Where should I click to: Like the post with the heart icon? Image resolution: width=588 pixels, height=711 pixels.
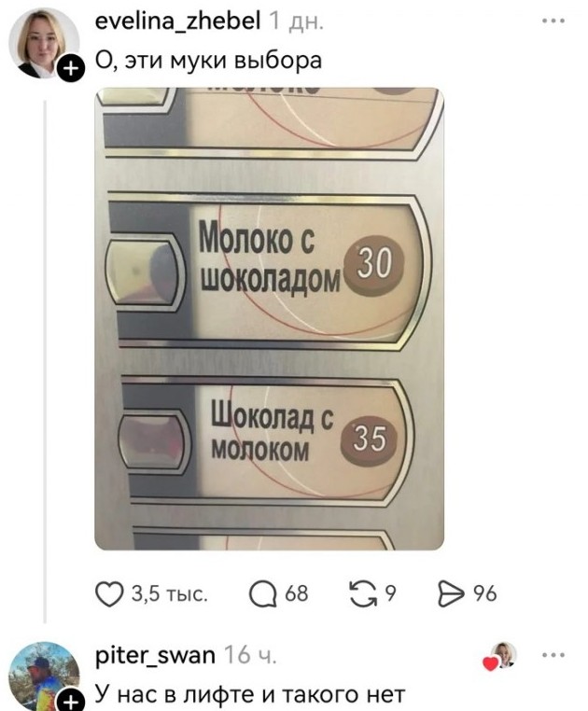[x=109, y=594]
